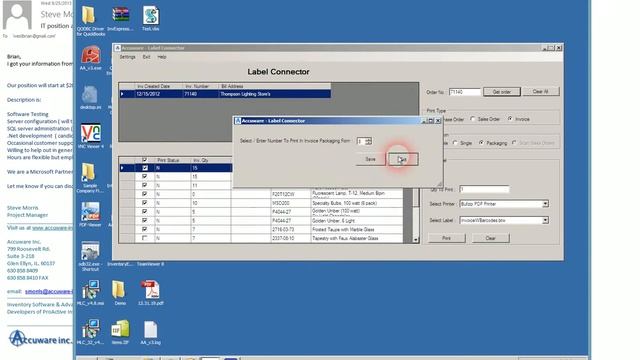Click the Inv. Qty column header

(211, 160)
